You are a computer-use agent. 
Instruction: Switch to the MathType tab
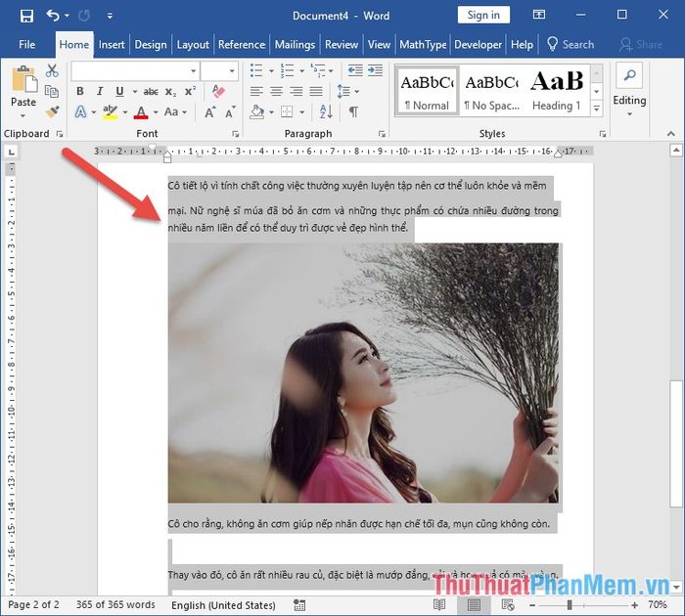point(423,45)
